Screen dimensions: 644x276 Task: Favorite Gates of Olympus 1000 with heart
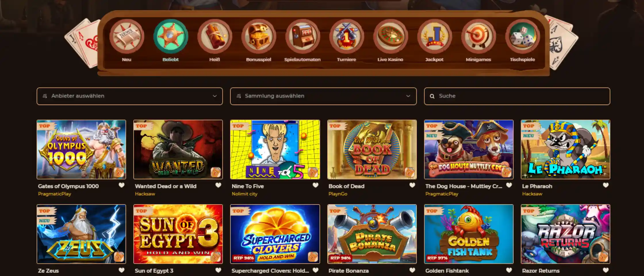coord(122,185)
